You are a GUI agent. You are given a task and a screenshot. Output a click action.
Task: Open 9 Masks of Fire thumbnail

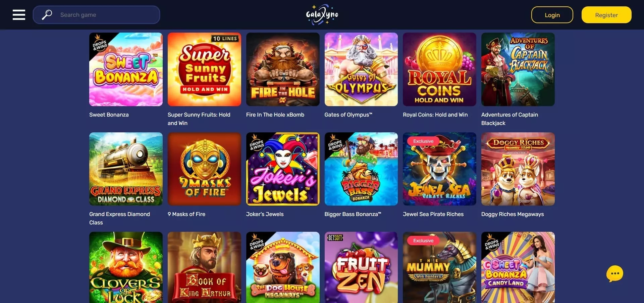click(204, 169)
